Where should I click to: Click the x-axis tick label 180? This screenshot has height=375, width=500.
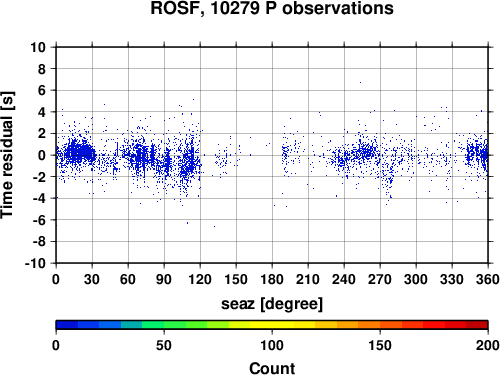[272, 279]
